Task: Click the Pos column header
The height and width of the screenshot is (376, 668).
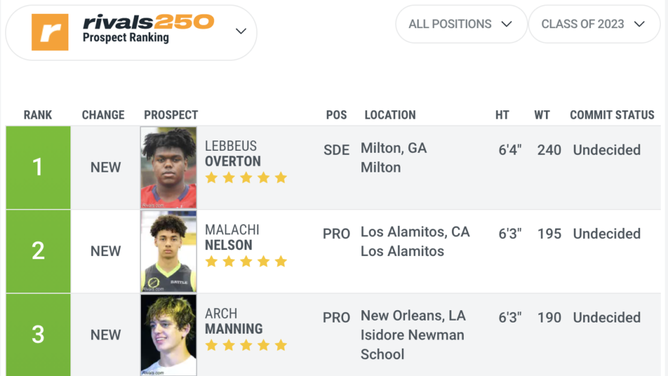Action: (x=336, y=115)
